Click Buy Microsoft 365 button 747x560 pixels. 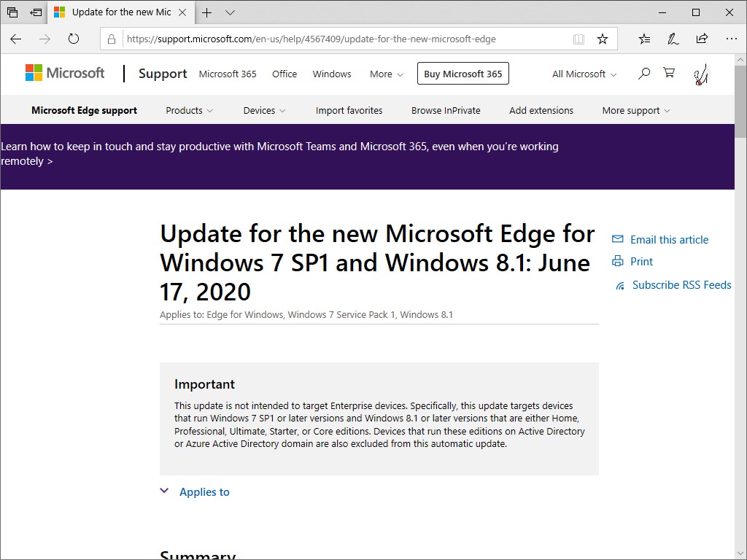[462, 73]
